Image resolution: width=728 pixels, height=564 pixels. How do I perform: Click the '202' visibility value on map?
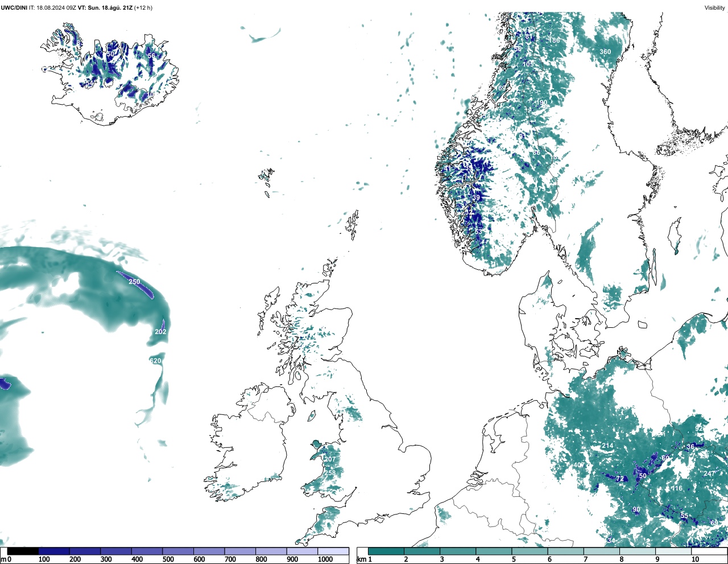click(x=160, y=332)
